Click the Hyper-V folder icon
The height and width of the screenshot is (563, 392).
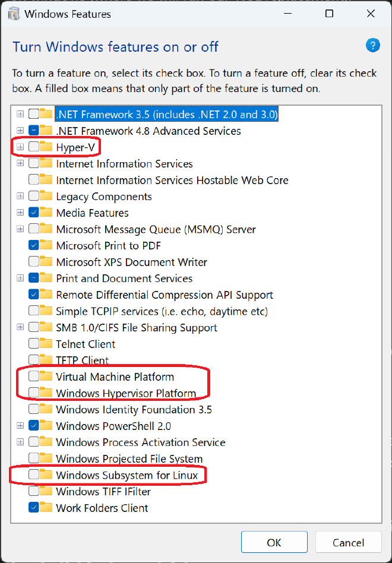coord(46,147)
